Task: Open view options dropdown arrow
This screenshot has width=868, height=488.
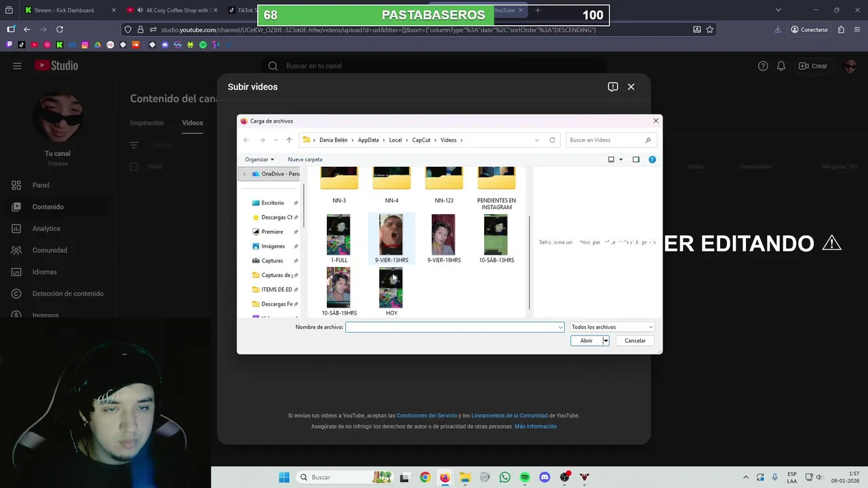Action: (x=620, y=159)
